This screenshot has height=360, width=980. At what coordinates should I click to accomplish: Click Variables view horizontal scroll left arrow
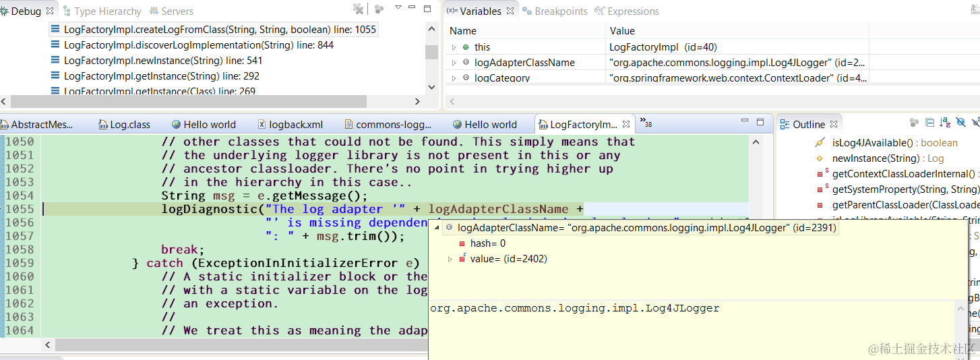tap(452, 102)
